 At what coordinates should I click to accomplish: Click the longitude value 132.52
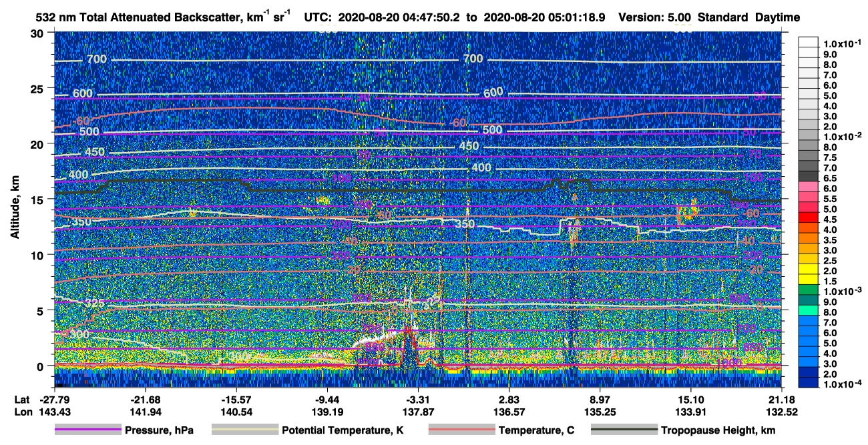tap(781, 412)
